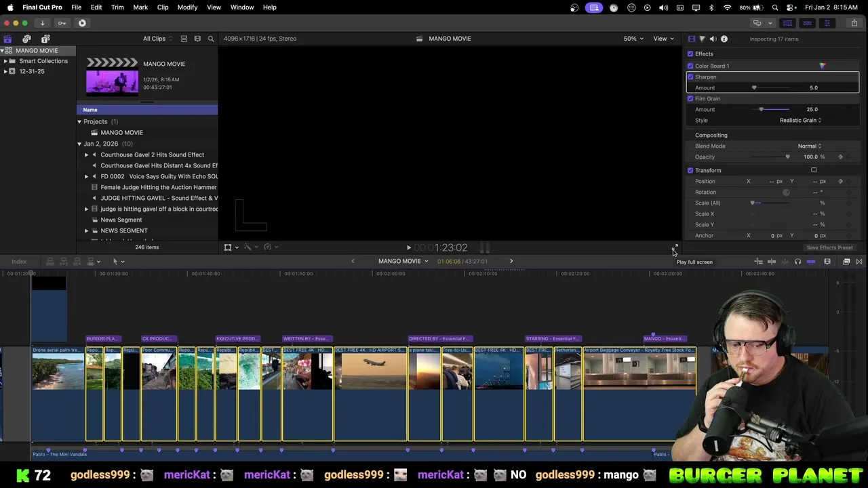Toggle the Browser panel button
The image size is (868, 488).
[787, 23]
